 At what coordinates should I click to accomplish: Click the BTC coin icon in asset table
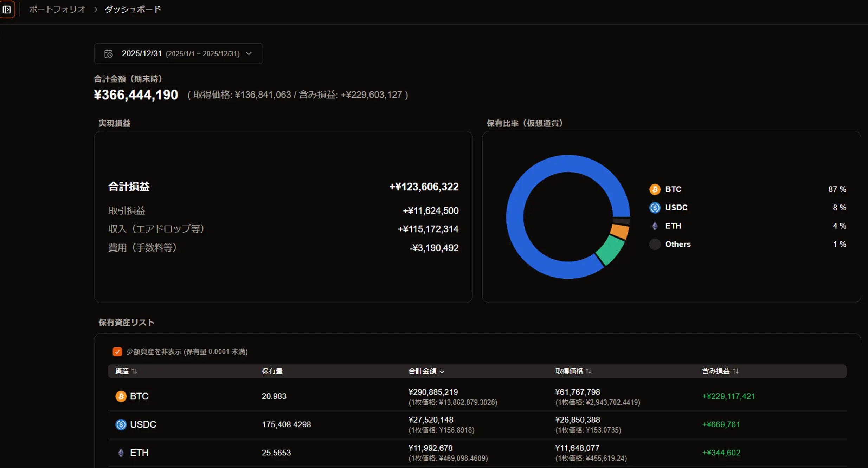121,396
